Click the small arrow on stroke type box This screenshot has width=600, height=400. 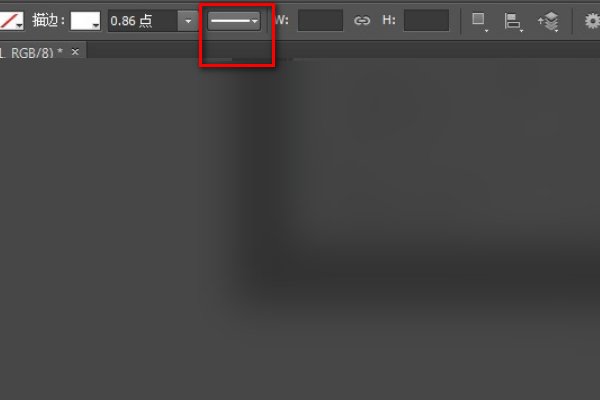point(255,21)
